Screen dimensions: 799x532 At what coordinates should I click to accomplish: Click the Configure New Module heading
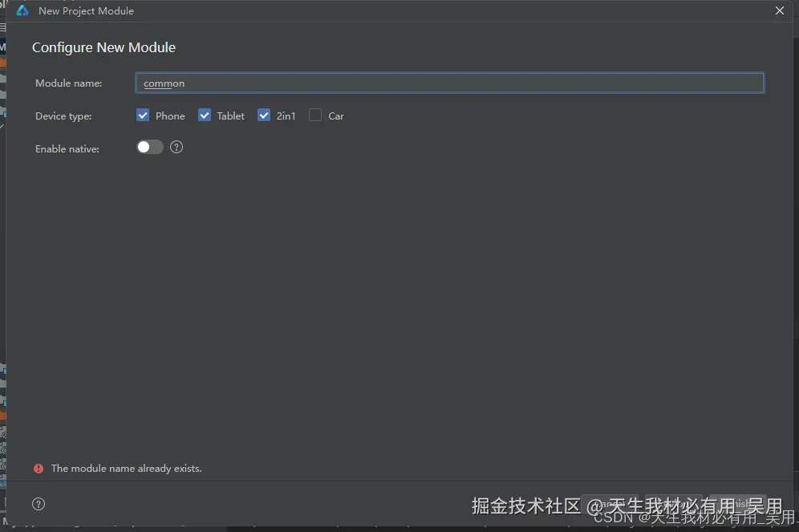(x=103, y=47)
